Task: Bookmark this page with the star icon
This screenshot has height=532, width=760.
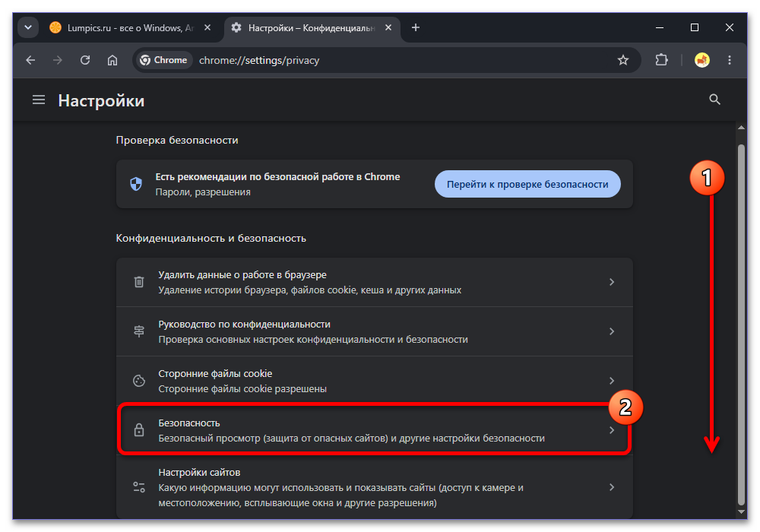Action: pyautogui.click(x=623, y=60)
